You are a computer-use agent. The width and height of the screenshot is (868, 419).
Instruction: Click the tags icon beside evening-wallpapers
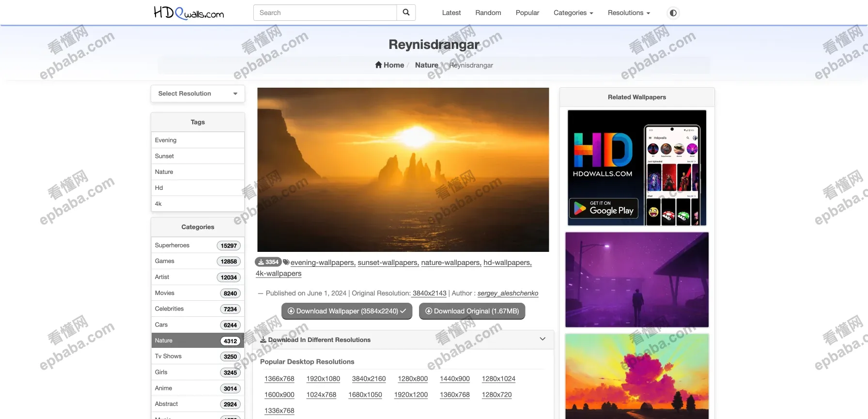[286, 262]
